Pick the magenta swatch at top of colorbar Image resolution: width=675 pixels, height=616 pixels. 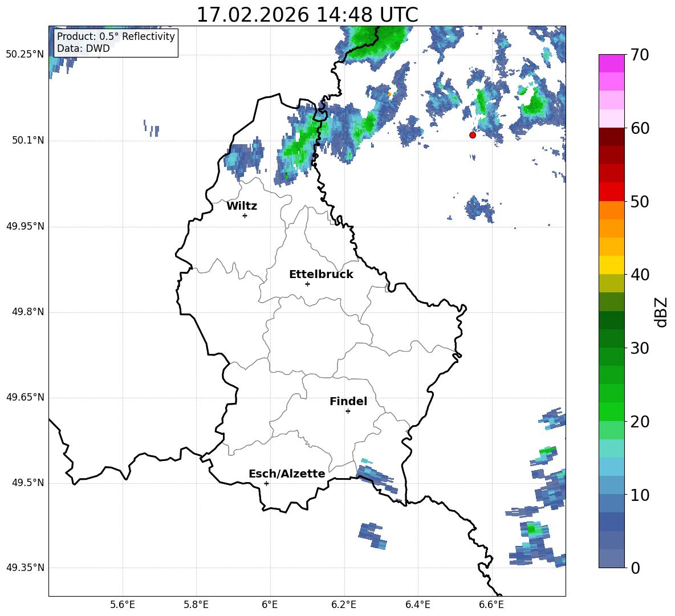pos(612,63)
